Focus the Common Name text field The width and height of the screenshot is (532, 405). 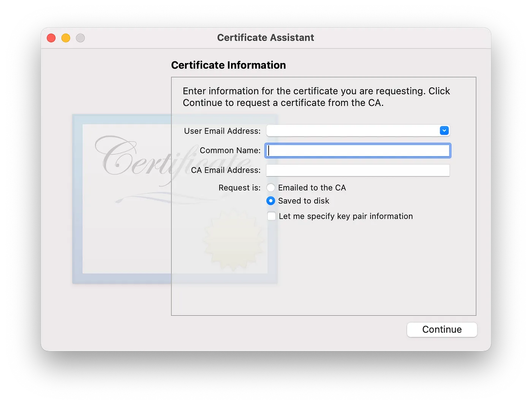pyautogui.click(x=358, y=151)
